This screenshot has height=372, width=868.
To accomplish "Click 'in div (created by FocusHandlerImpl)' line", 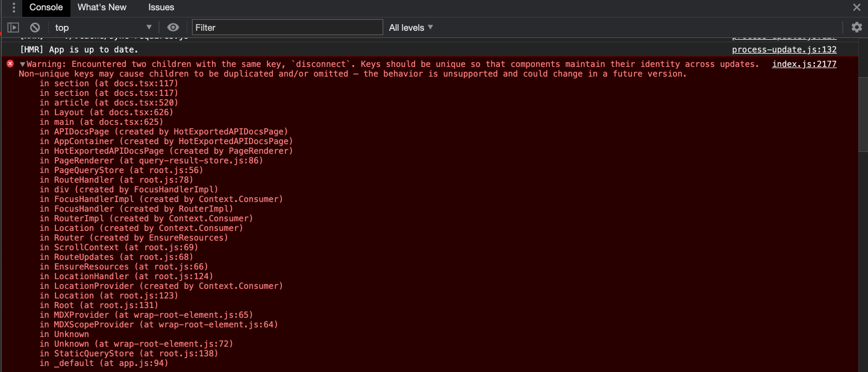I will [x=129, y=189].
